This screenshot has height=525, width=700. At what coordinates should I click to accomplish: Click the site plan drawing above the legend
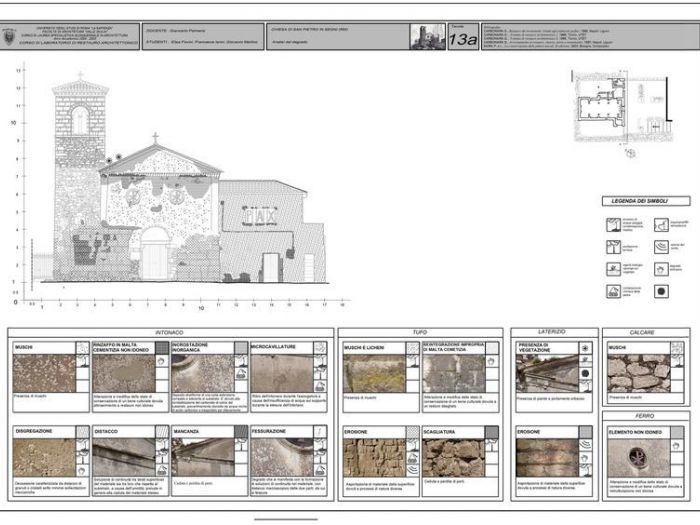[x=622, y=109]
